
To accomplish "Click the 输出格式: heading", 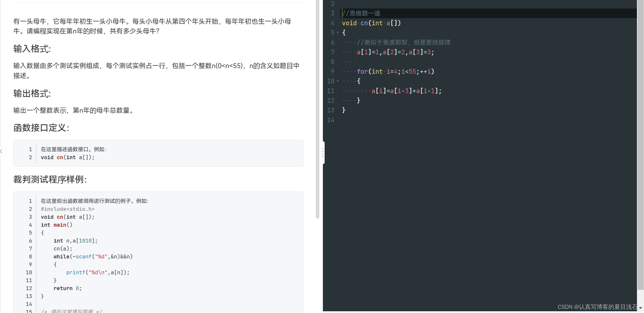I will [x=32, y=94].
